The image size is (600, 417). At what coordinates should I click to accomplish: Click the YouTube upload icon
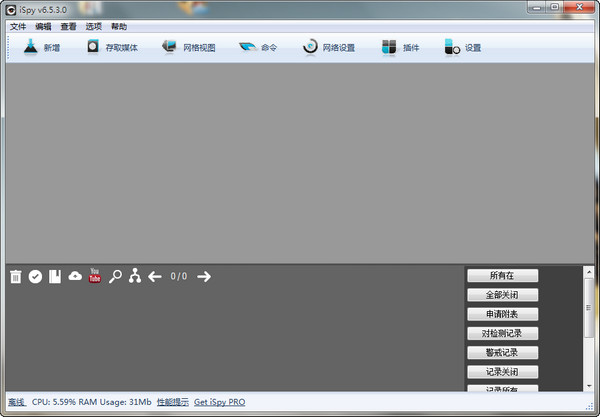[95, 276]
